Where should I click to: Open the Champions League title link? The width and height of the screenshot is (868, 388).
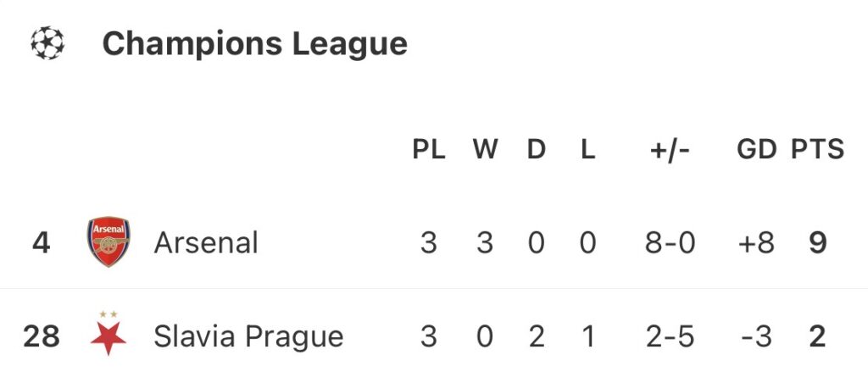254,43
